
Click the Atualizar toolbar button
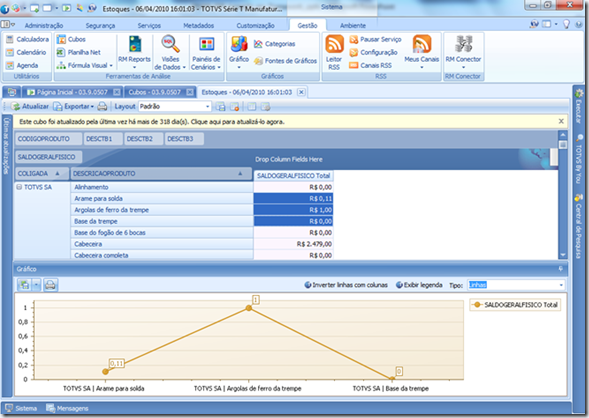(x=30, y=106)
